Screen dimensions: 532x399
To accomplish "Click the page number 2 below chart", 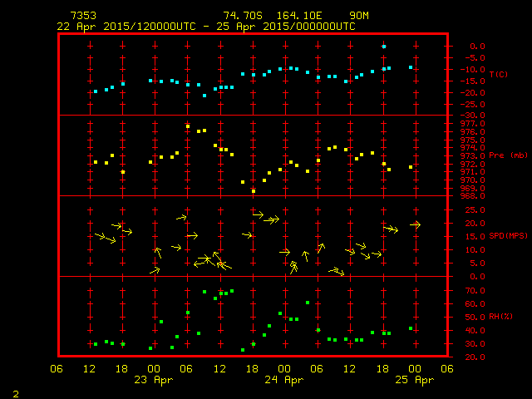I will (16, 394).
